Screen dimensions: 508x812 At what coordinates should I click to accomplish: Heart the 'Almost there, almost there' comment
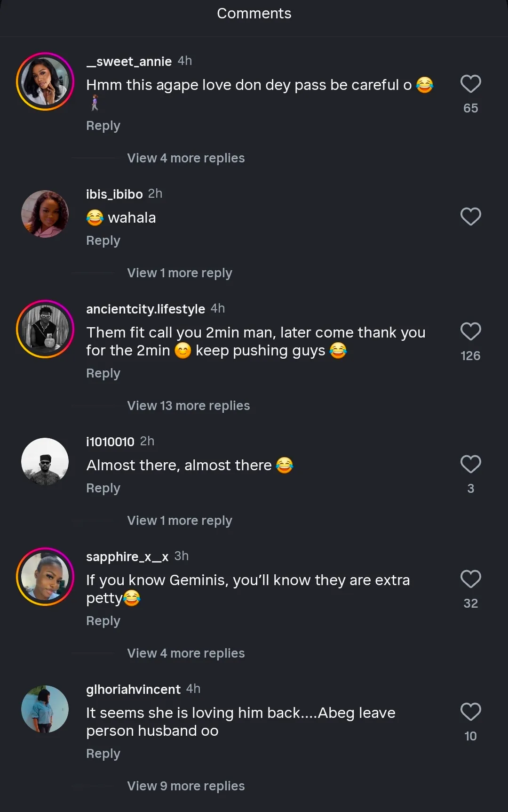click(x=470, y=465)
